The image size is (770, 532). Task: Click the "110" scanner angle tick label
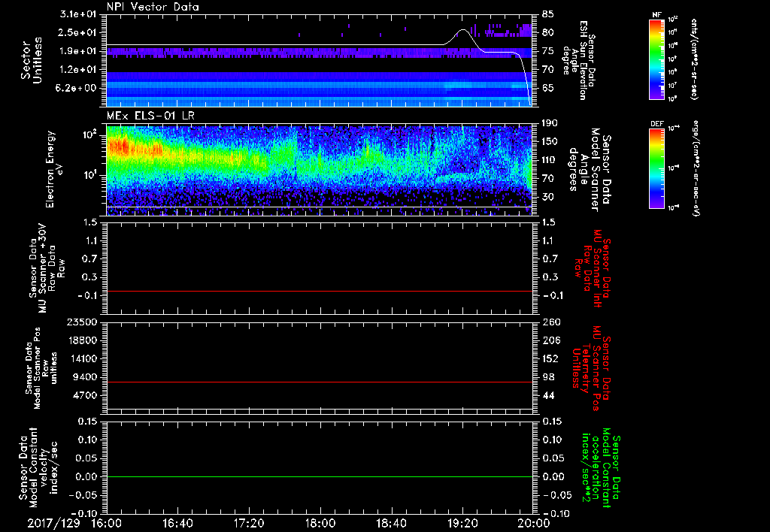pyautogui.click(x=550, y=160)
